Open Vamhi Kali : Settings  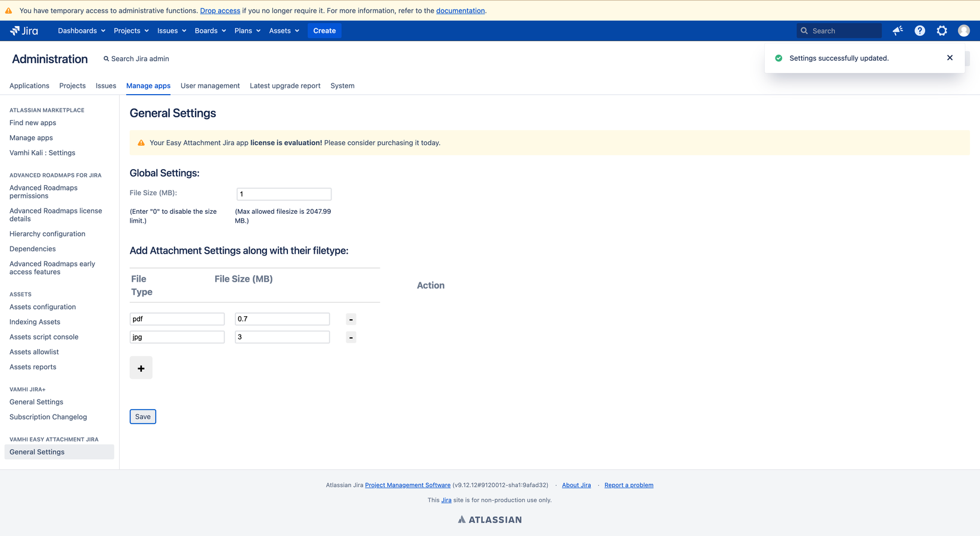pos(42,152)
